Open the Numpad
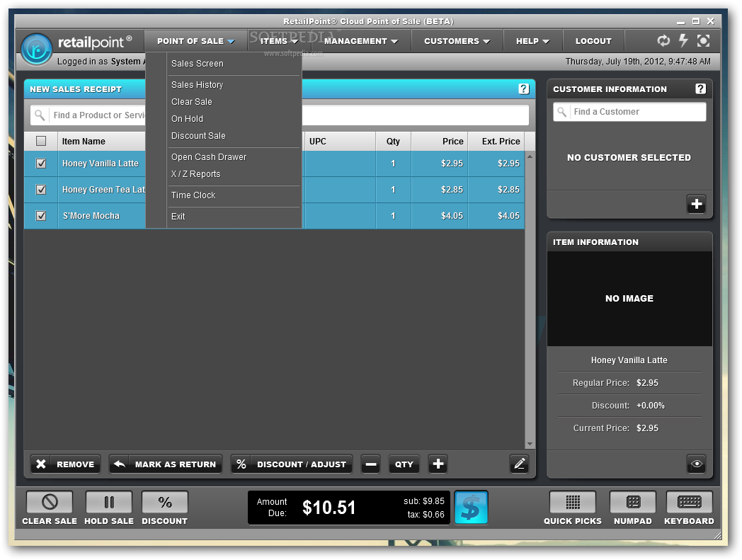Screen dimensions: 742x560 [x=633, y=502]
